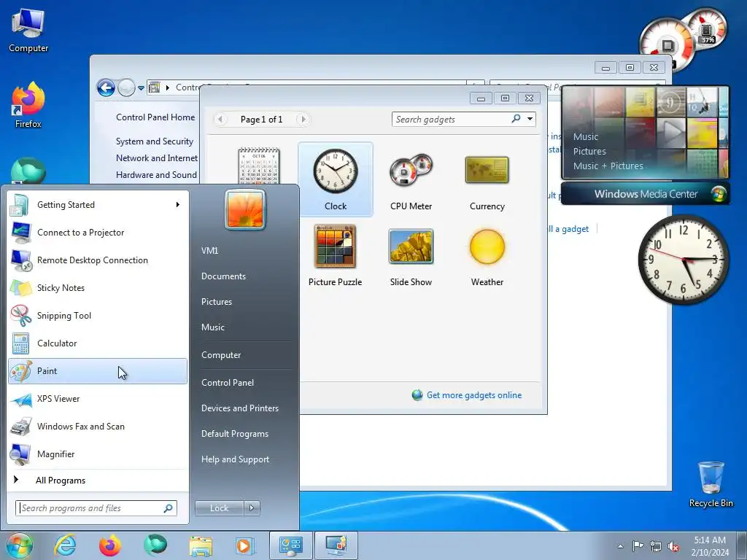
Task: Open Getting Started from Start menu
Action: [98, 205]
